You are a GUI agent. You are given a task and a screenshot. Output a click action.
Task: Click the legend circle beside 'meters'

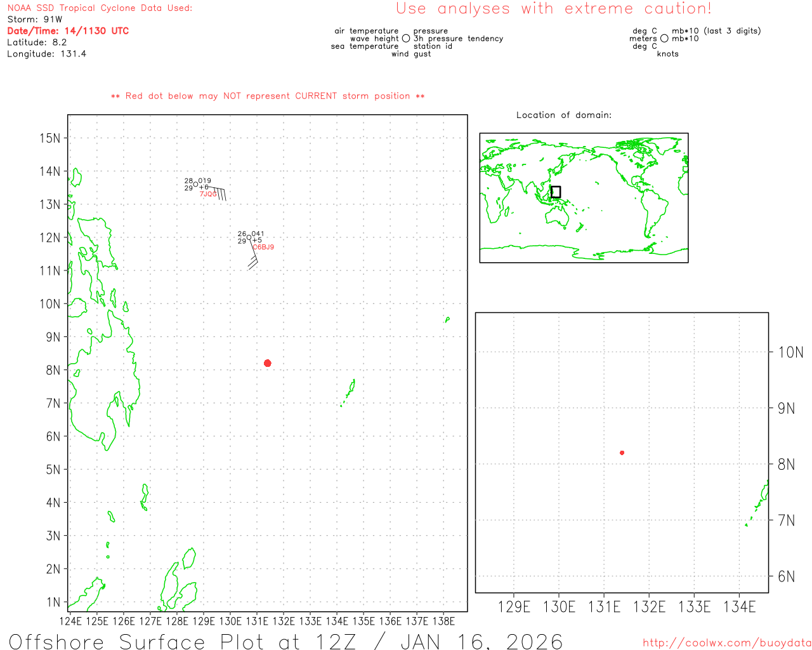click(x=664, y=39)
